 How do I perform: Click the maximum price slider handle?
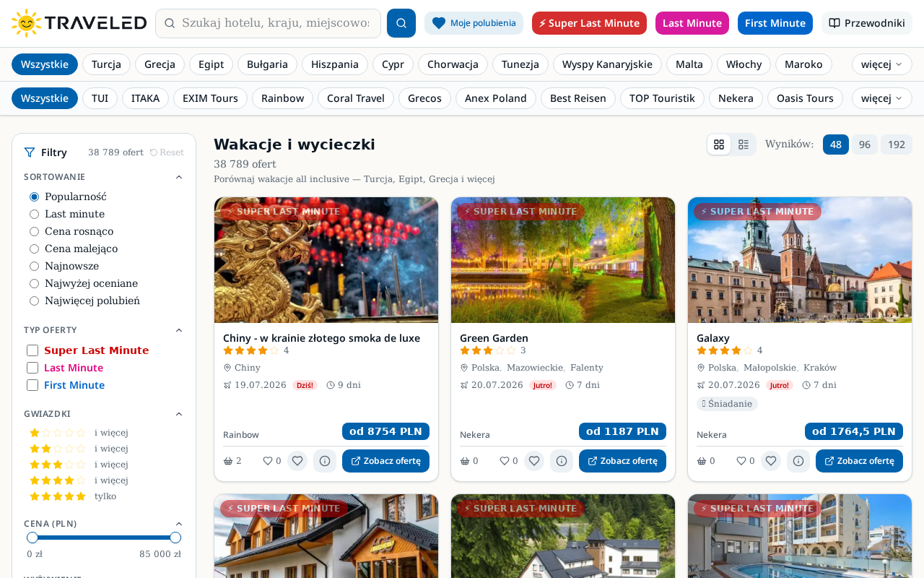tap(175, 538)
